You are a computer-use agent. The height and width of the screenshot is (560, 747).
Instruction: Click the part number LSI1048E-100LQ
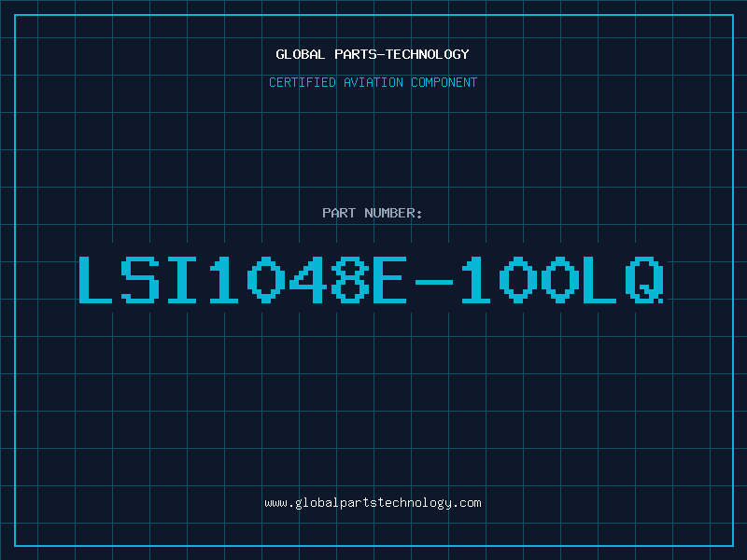tap(371, 280)
